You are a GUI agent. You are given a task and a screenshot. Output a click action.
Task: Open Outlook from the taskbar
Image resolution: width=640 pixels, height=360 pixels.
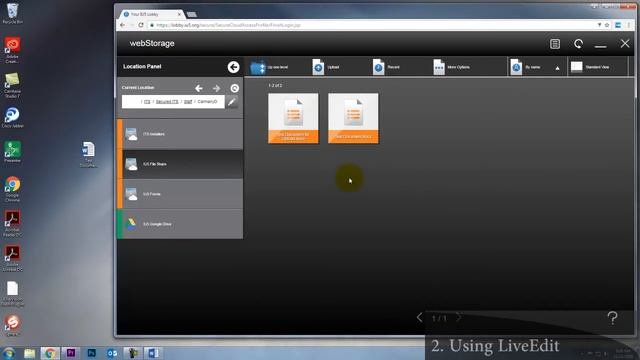(112, 353)
